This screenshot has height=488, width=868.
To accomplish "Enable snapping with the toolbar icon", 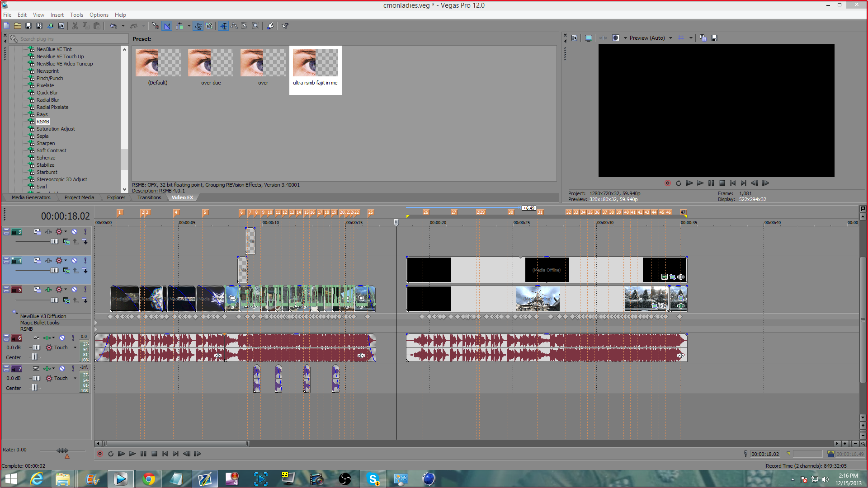I will point(156,26).
